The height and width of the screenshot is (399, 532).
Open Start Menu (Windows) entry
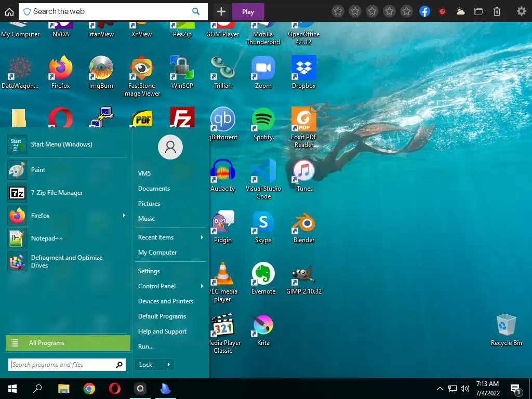tap(67, 144)
